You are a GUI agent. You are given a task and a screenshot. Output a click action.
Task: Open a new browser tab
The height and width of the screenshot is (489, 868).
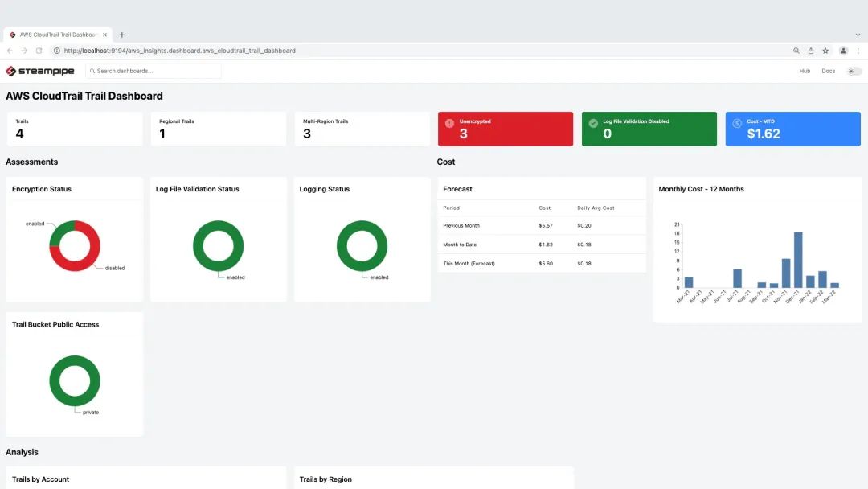[122, 35]
